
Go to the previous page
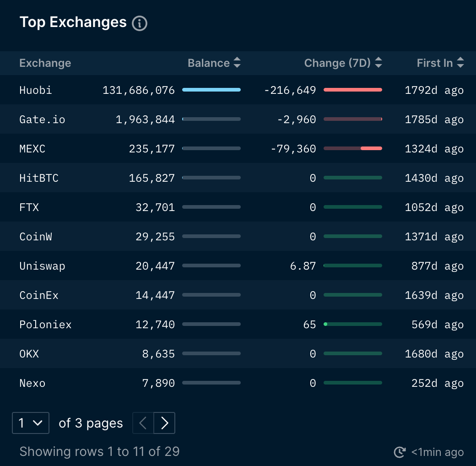143,423
